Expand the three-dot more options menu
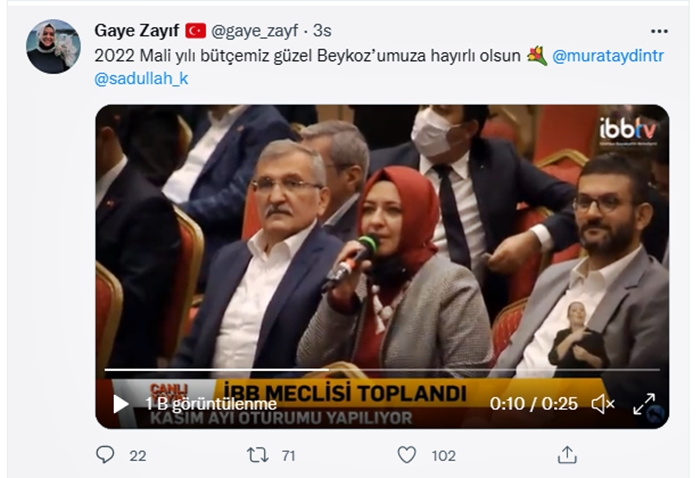 [659, 31]
